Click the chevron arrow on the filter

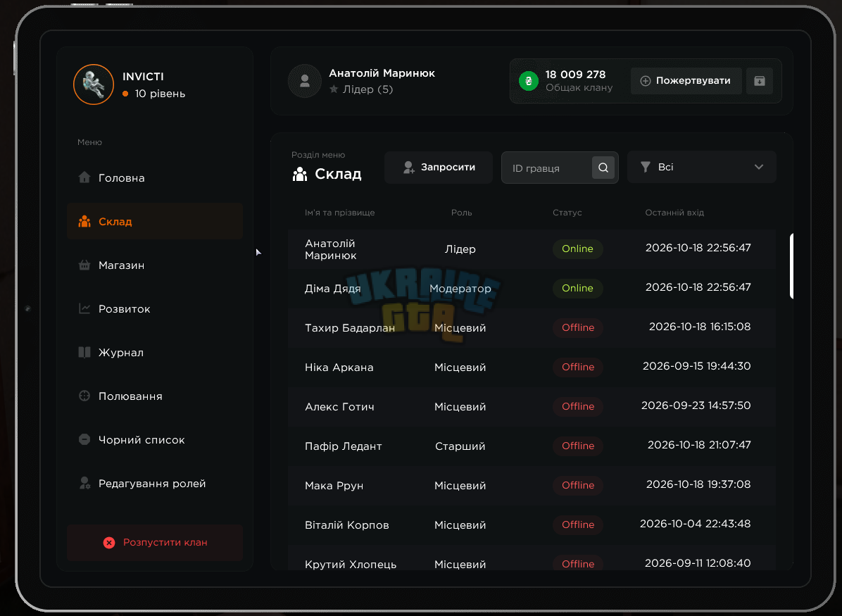pos(758,167)
